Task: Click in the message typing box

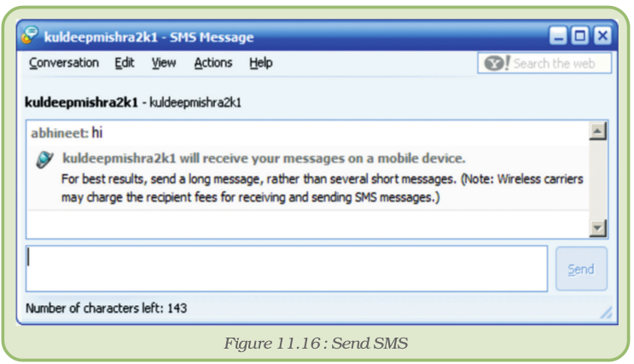Action: pyautogui.click(x=287, y=269)
